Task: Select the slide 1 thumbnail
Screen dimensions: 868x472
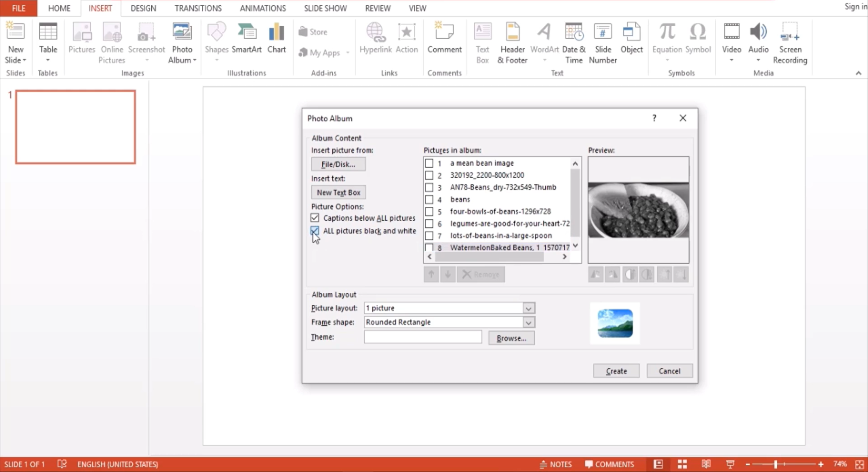Action: tap(75, 127)
